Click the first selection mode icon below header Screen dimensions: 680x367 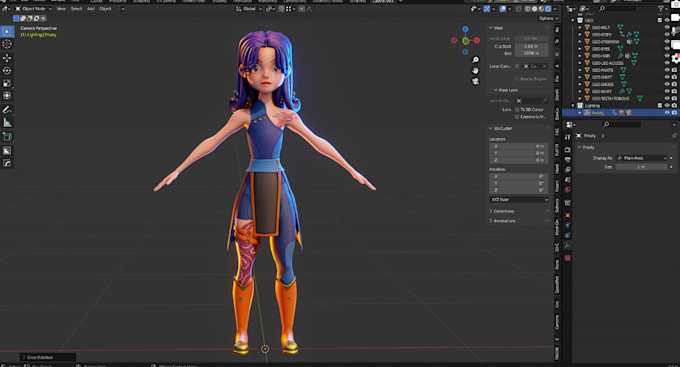coord(16,18)
